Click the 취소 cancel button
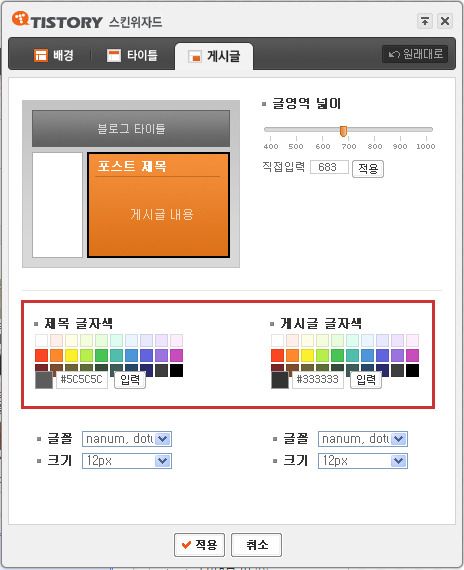 pos(257,545)
